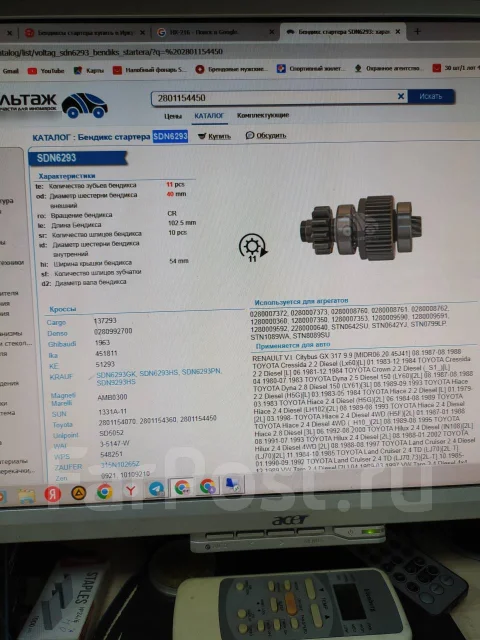Click the KRAUF cross brand link
Image resolution: width=480 pixels, height=640 pixels.
(x=61, y=377)
